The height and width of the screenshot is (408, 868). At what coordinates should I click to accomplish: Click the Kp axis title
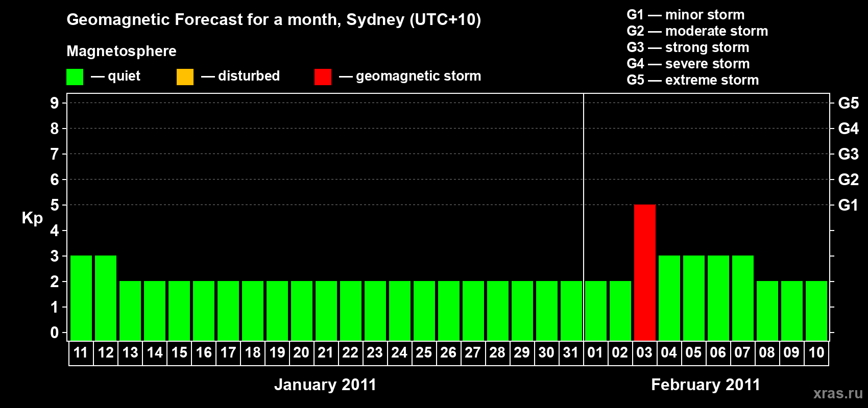pyautogui.click(x=32, y=218)
